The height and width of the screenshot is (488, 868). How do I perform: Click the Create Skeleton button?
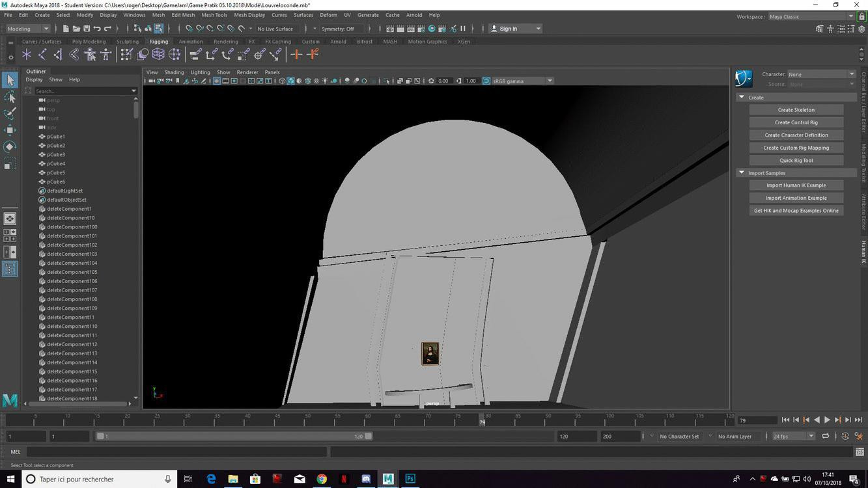tap(796, 110)
